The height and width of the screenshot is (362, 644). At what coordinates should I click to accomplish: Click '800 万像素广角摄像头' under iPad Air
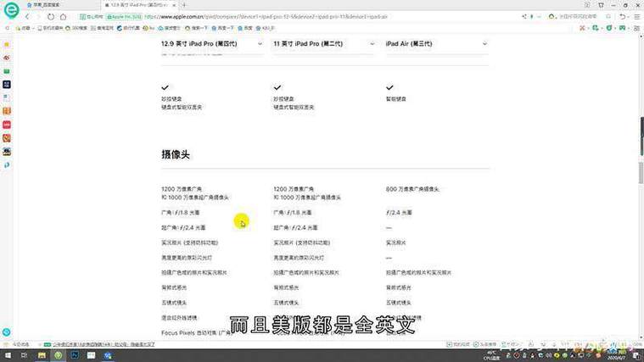(412, 189)
